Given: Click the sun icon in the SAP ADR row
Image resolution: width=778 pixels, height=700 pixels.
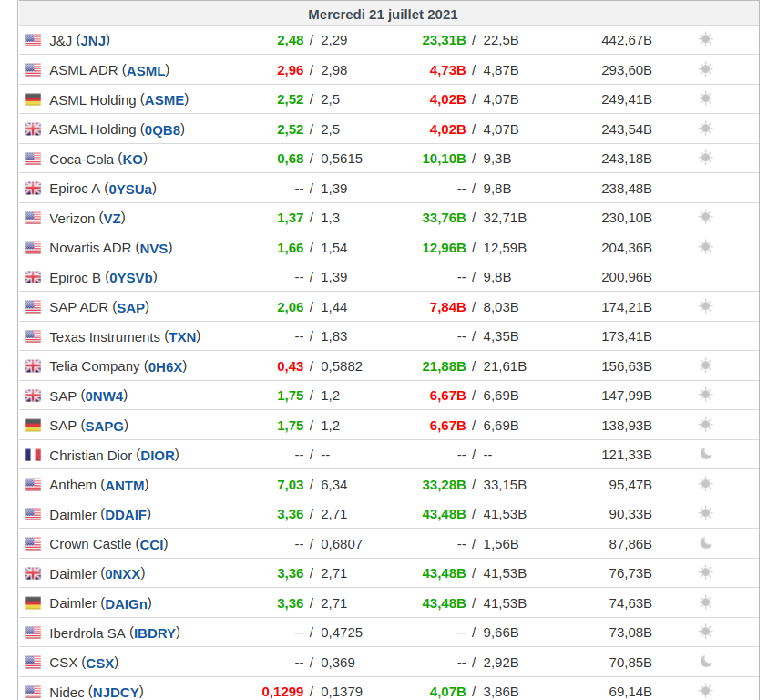Looking at the screenshot, I should click(705, 306).
